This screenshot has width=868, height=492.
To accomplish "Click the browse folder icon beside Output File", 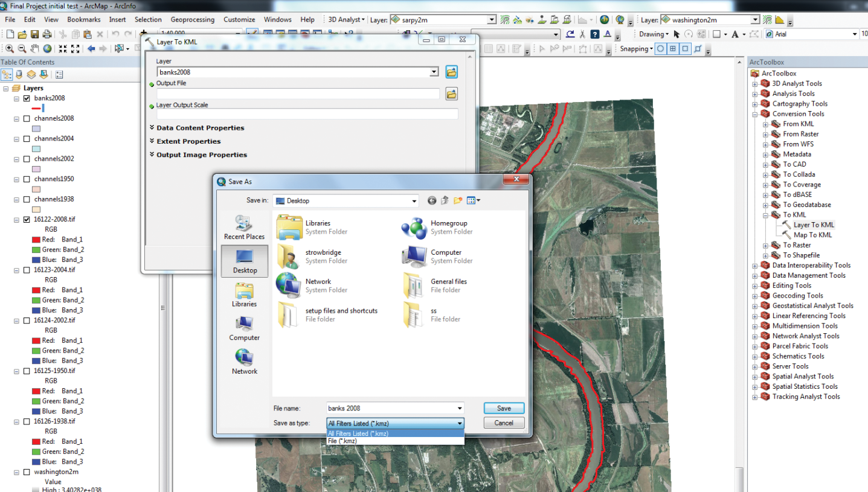I will [451, 94].
